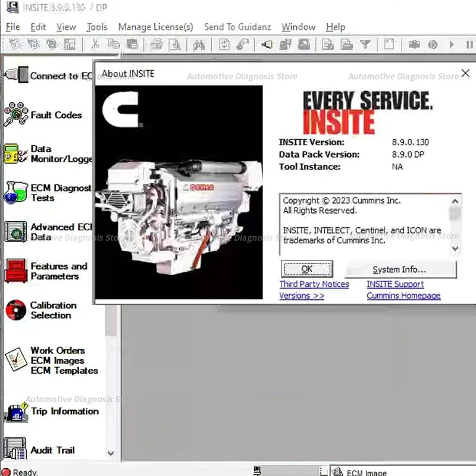Open Trip Information from the sidebar
The image size is (476, 476).
pos(52,412)
